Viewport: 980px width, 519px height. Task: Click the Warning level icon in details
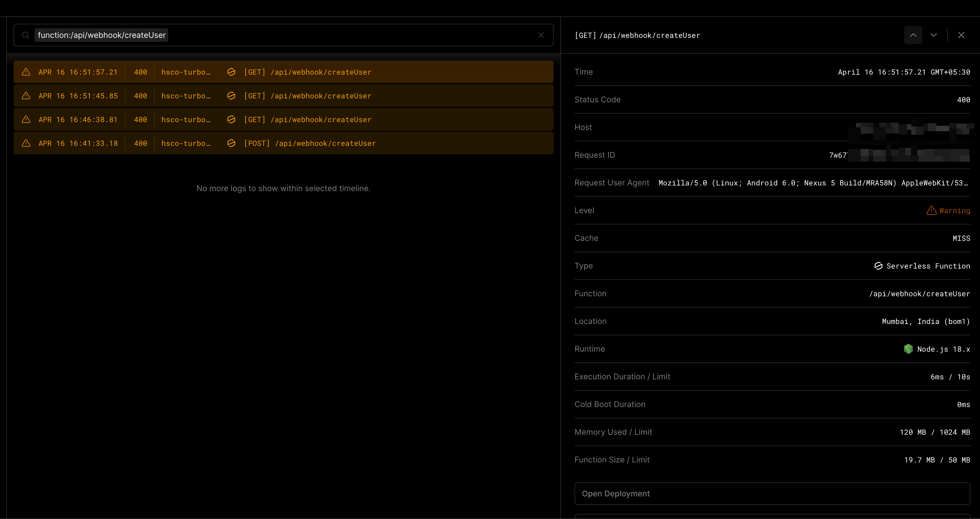931,211
